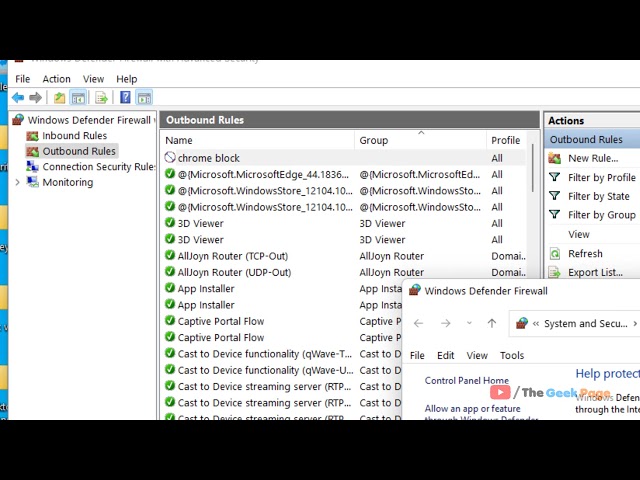This screenshot has height=480, width=640.
Task: Click Filter by Group action
Action: pyautogui.click(x=602, y=215)
